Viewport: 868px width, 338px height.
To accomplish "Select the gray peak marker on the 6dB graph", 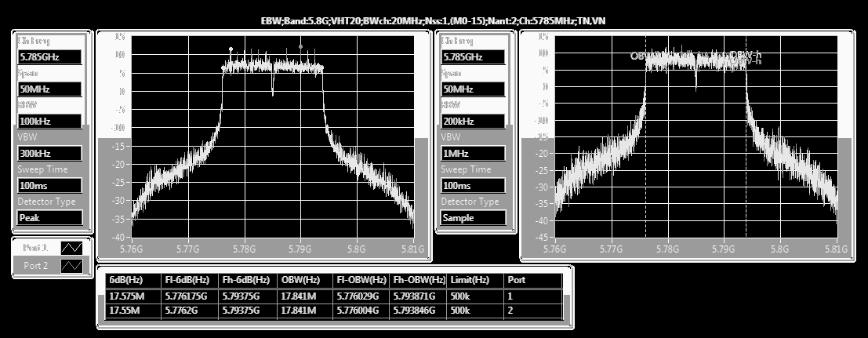I will click(300, 47).
